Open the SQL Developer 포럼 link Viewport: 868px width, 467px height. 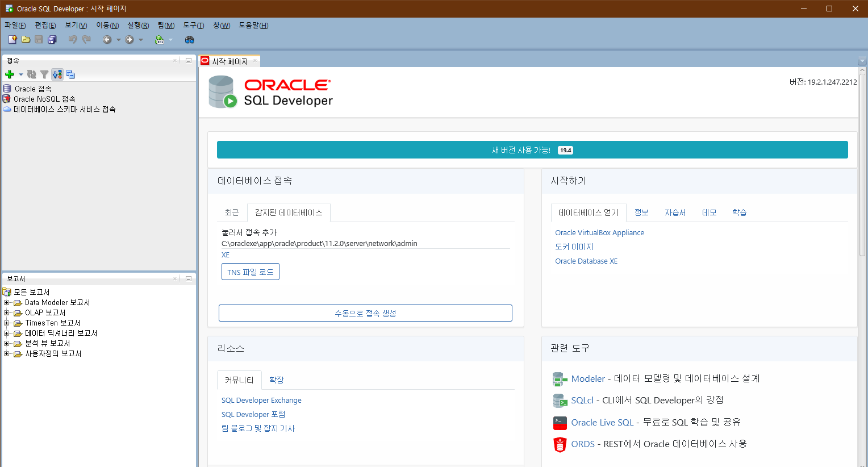point(253,415)
